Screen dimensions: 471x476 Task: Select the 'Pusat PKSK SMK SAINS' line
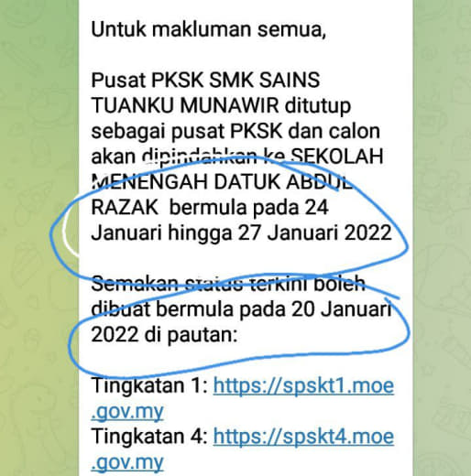(205, 81)
